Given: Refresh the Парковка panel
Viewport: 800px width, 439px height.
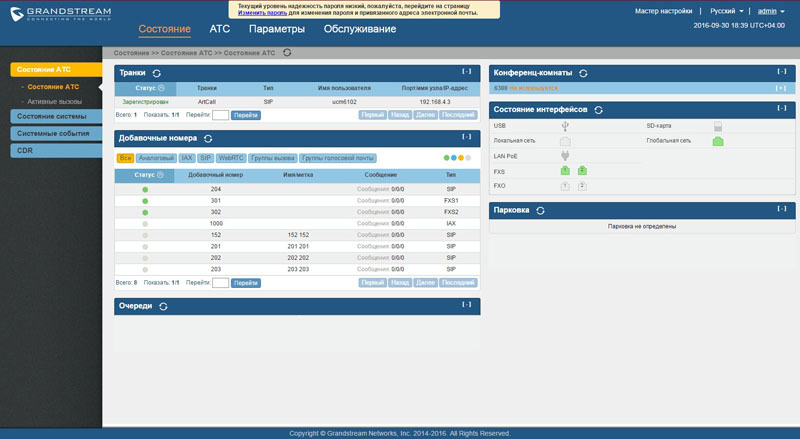Looking at the screenshot, I should tap(540, 210).
